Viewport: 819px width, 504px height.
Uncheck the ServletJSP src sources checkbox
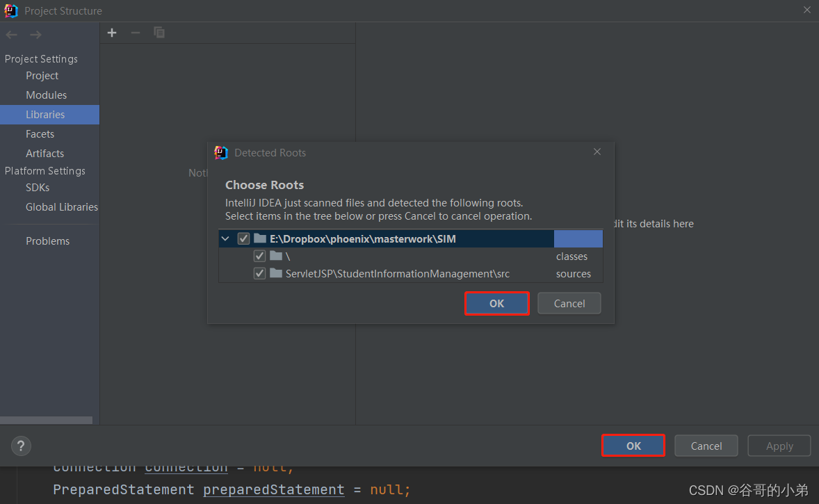259,273
